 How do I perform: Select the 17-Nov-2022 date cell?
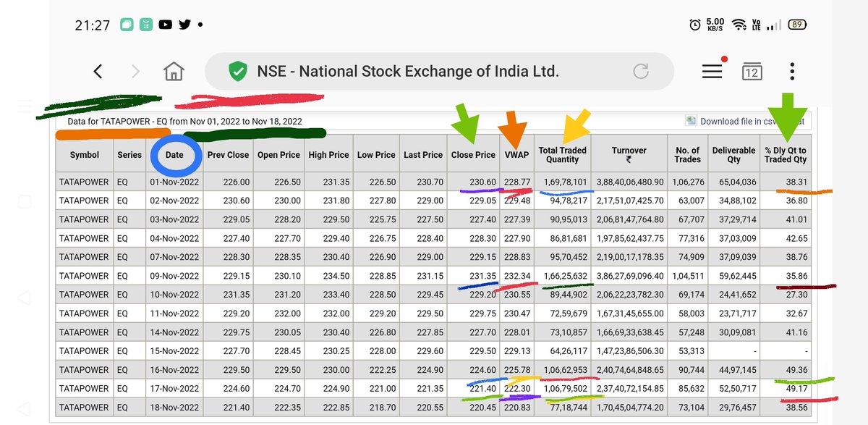click(174, 389)
